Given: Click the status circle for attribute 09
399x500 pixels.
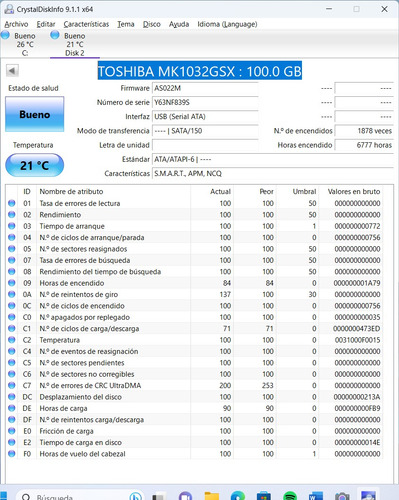Looking at the screenshot, I should pos(12,283).
